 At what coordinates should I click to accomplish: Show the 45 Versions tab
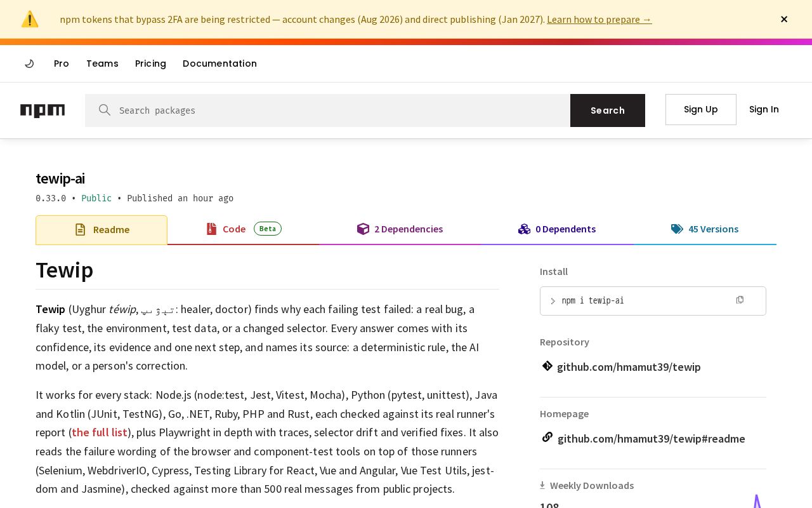[705, 229]
